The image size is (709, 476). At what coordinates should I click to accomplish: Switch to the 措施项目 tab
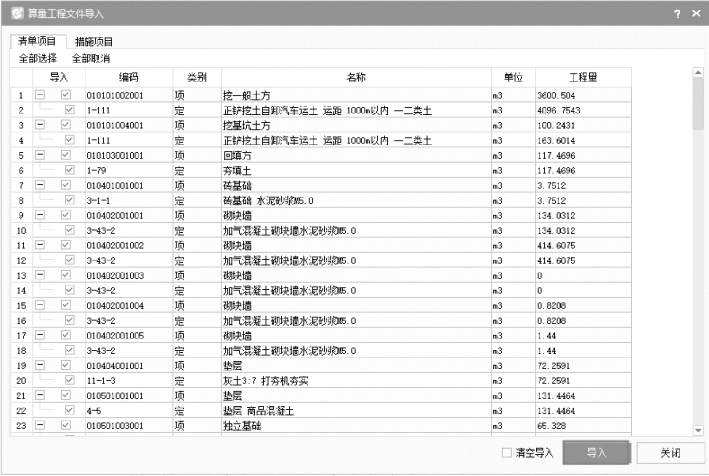(94, 42)
